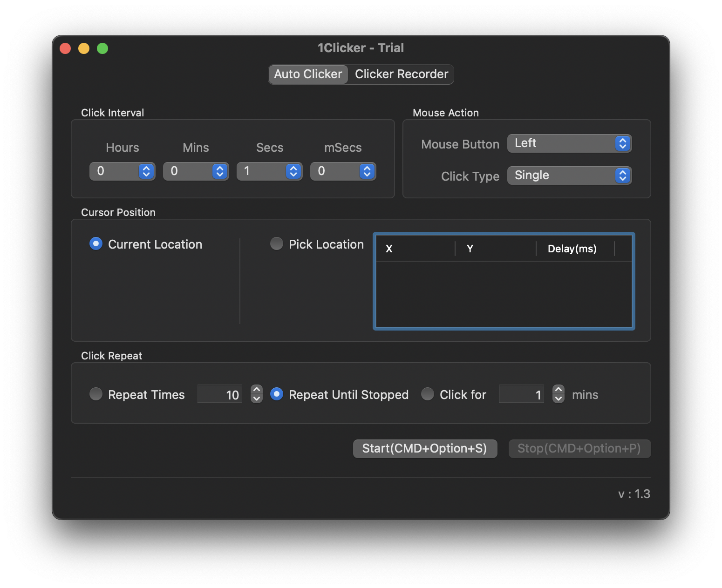Open the Secs interval stepper dropdown
Viewport: 722px width, 588px height.
[x=269, y=171]
